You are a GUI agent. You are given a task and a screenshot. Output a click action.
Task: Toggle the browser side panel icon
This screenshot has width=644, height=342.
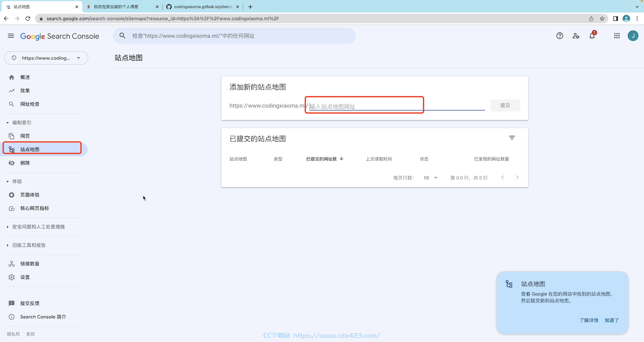(x=615, y=19)
